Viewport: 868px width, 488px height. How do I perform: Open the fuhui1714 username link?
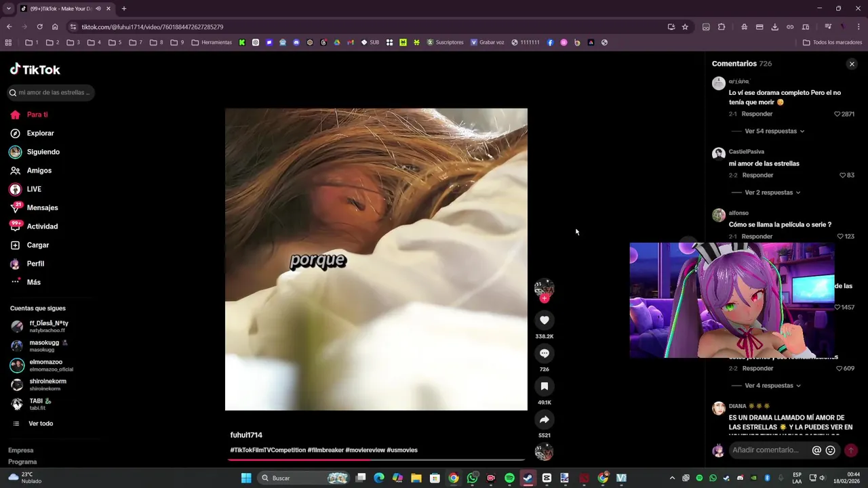pyautogui.click(x=246, y=435)
